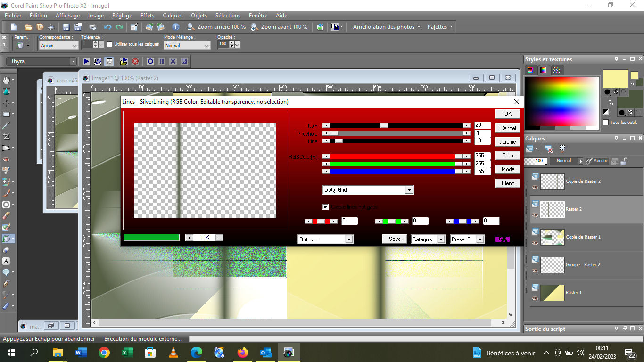Open the Category dropdown
644x362 pixels.
428,239
